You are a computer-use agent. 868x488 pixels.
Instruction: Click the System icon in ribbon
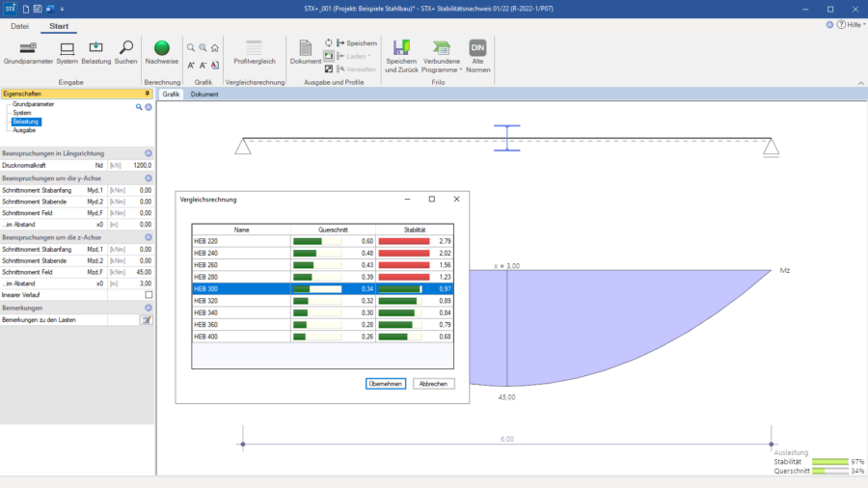pyautogui.click(x=67, y=52)
